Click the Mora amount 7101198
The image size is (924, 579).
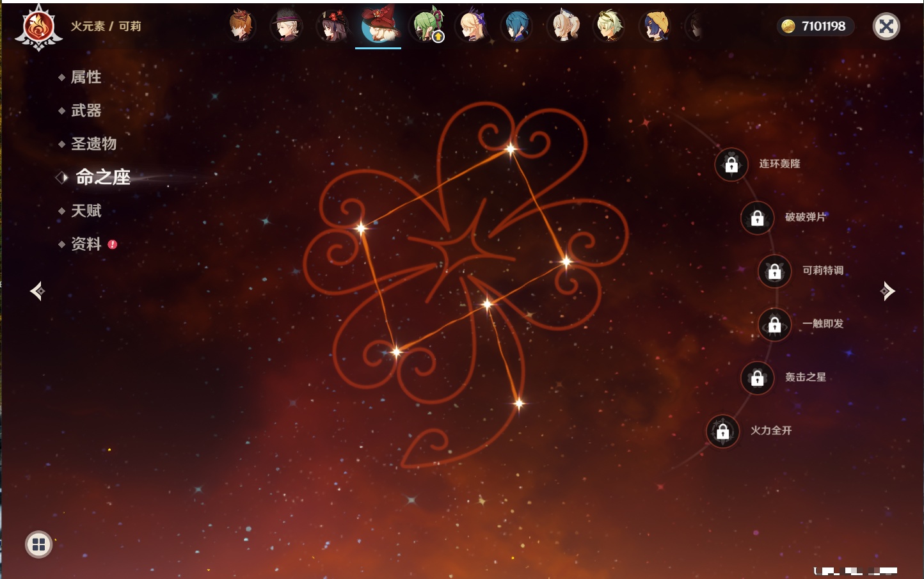tap(824, 26)
